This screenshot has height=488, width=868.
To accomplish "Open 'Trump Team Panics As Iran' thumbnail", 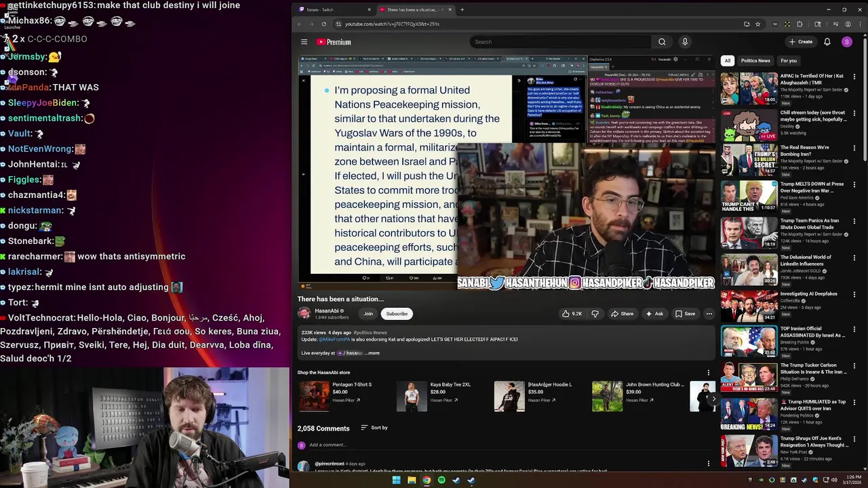I will [x=749, y=232].
